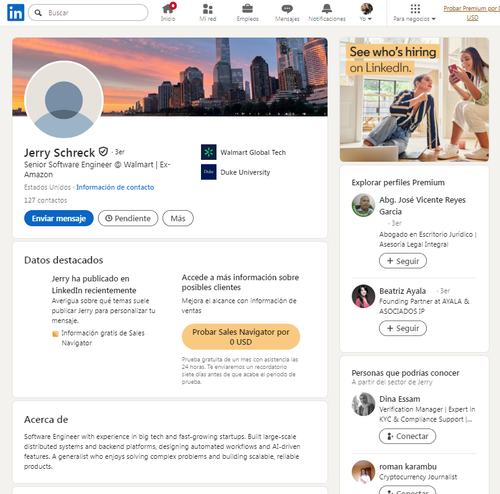Click the Acerca de section heading
This screenshot has height=494, width=500.
point(46,420)
